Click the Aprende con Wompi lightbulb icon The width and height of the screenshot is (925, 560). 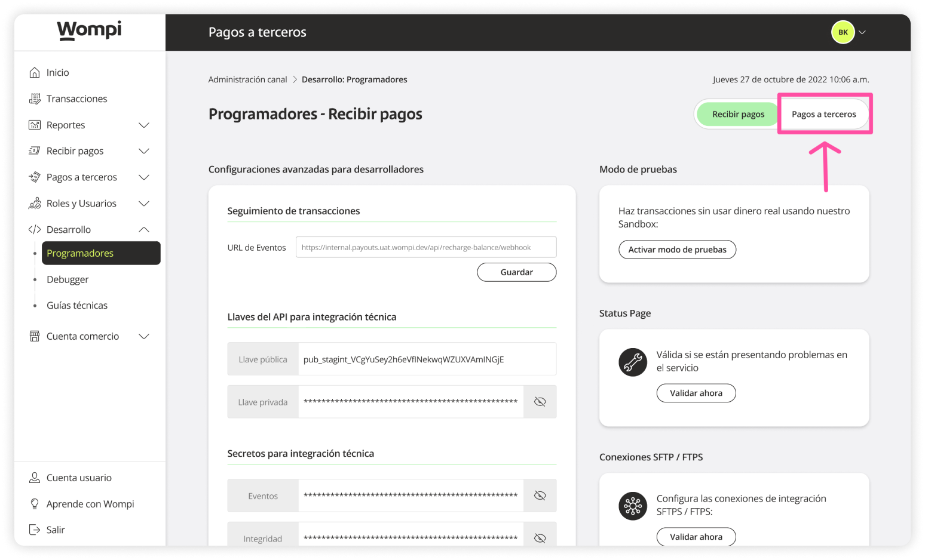coord(35,504)
